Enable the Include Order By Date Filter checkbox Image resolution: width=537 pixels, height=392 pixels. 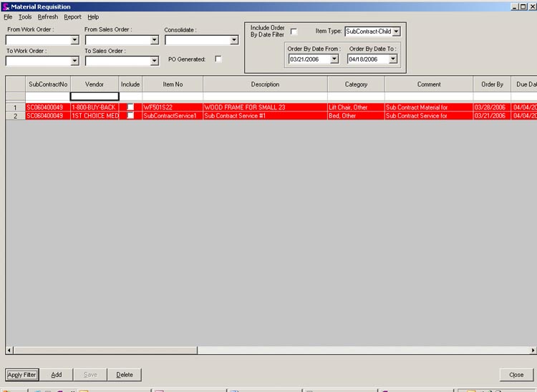pyautogui.click(x=294, y=31)
